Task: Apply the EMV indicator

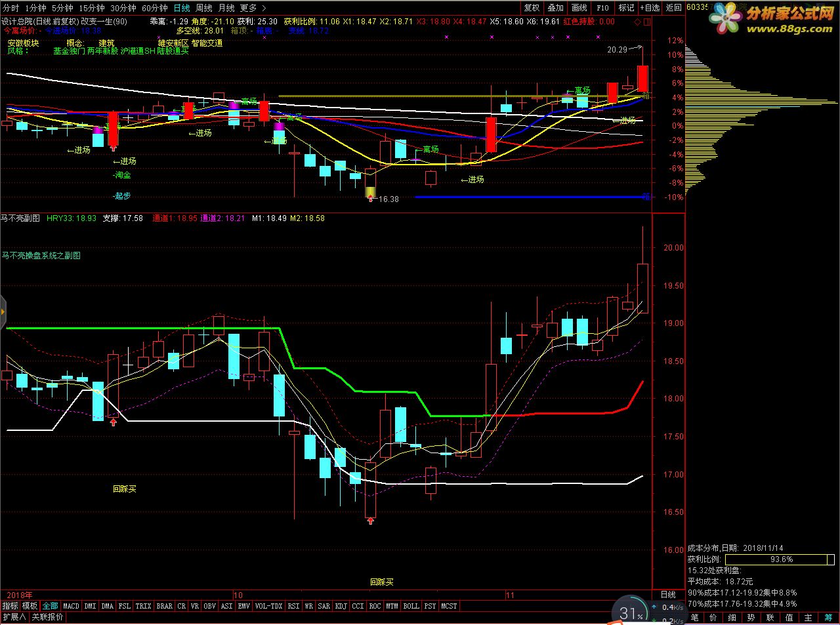Action: [244, 606]
